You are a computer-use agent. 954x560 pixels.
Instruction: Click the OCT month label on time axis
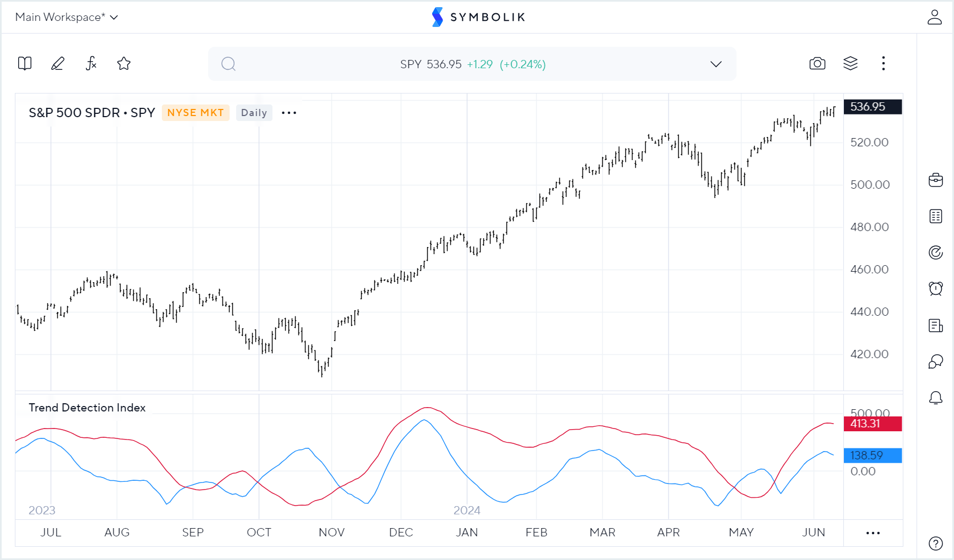(259, 532)
